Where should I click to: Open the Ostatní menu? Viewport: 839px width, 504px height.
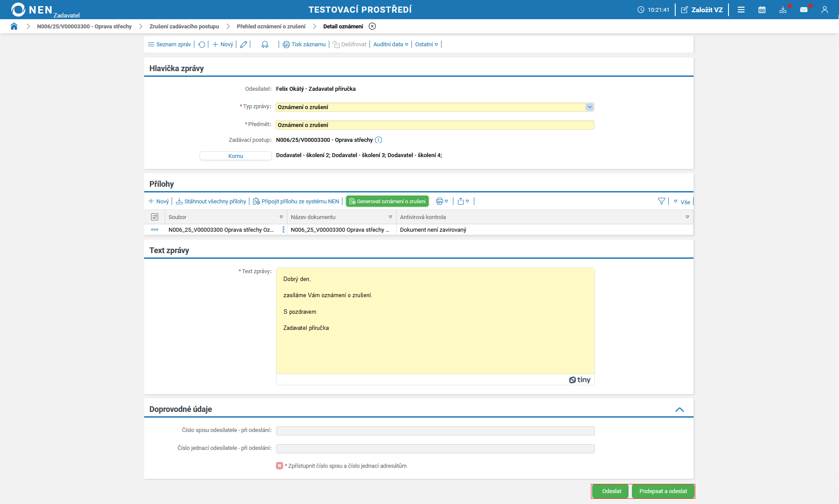(x=426, y=45)
